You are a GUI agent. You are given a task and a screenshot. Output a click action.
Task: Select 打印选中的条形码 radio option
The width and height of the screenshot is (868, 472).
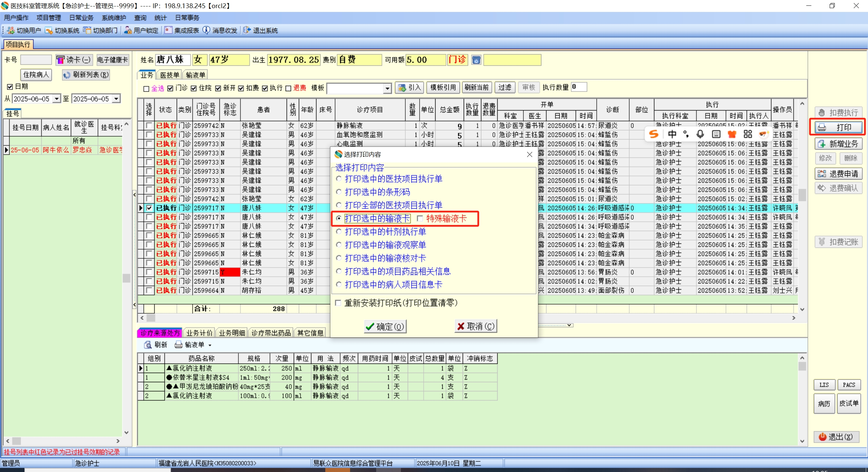[339, 192]
